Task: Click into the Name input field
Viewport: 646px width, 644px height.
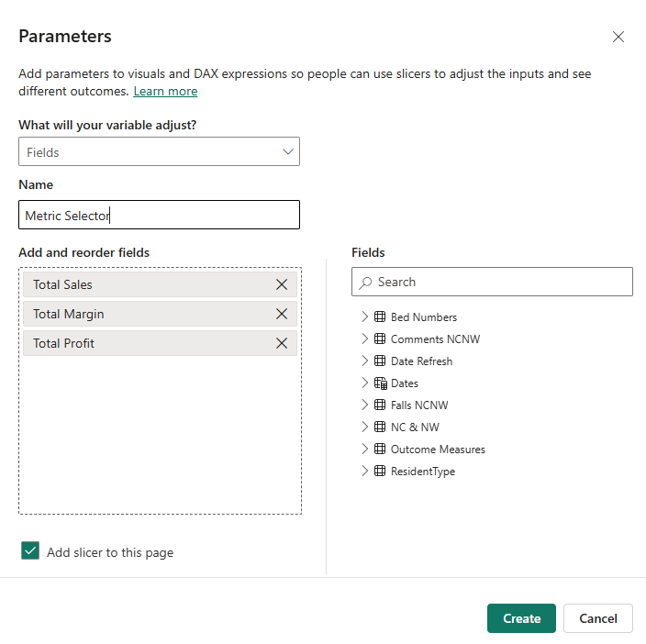Action: pyautogui.click(x=159, y=215)
